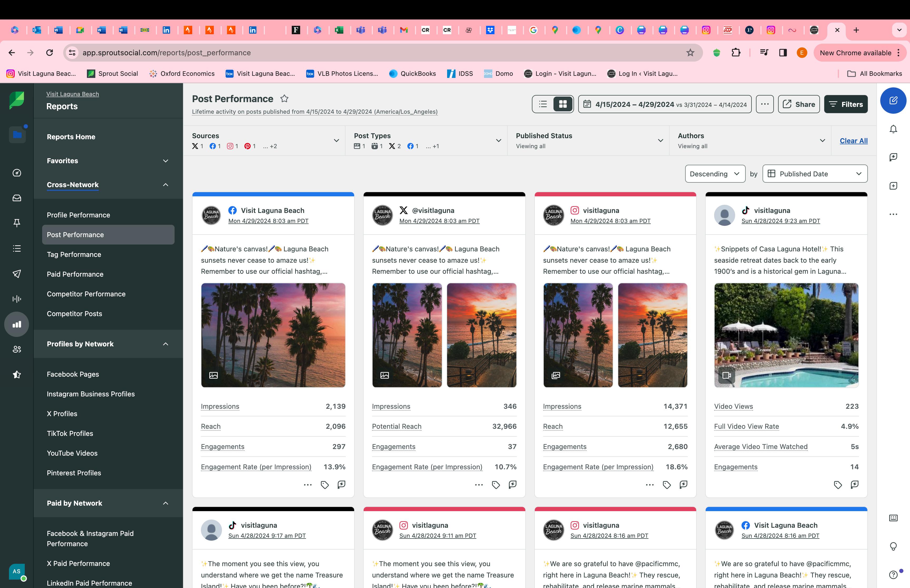Switch to list view layout
Image resolution: width=910 pixels, height=588 pixels.
point(543,104)
